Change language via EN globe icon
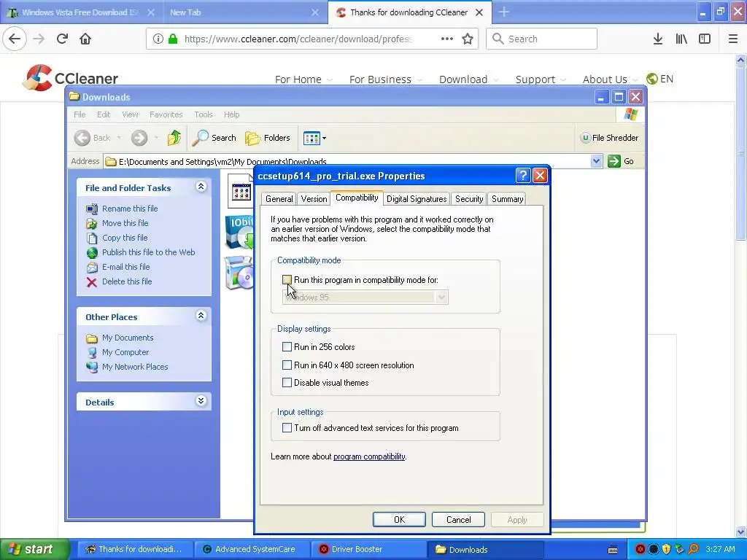Image resolution: width=747 pixels, height=560 pixels. click(x=659, y=79)
